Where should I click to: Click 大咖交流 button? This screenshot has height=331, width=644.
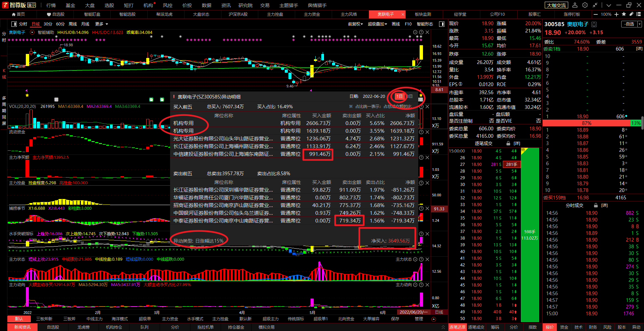tap(556, 5)
